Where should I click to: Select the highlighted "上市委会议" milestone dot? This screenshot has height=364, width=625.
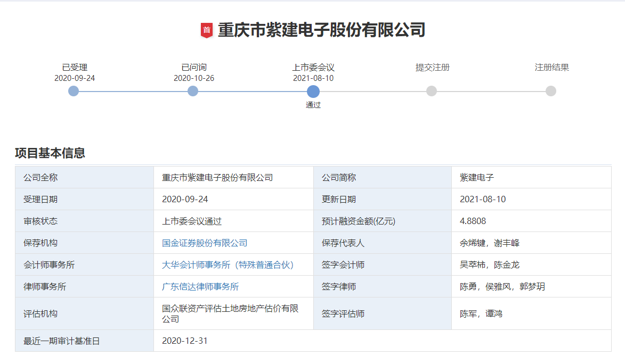pos(313,91)
